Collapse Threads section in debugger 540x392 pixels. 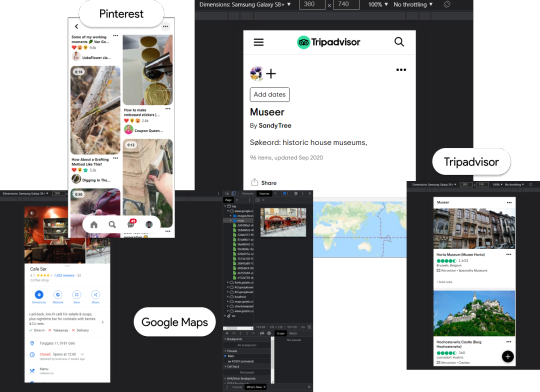[x=247, y=351]
